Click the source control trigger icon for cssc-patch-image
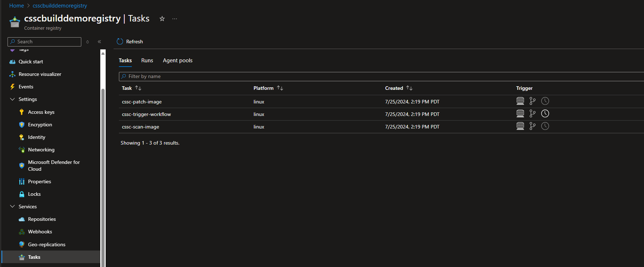Screen dimensions: 644x267 (x=533, y=101)
